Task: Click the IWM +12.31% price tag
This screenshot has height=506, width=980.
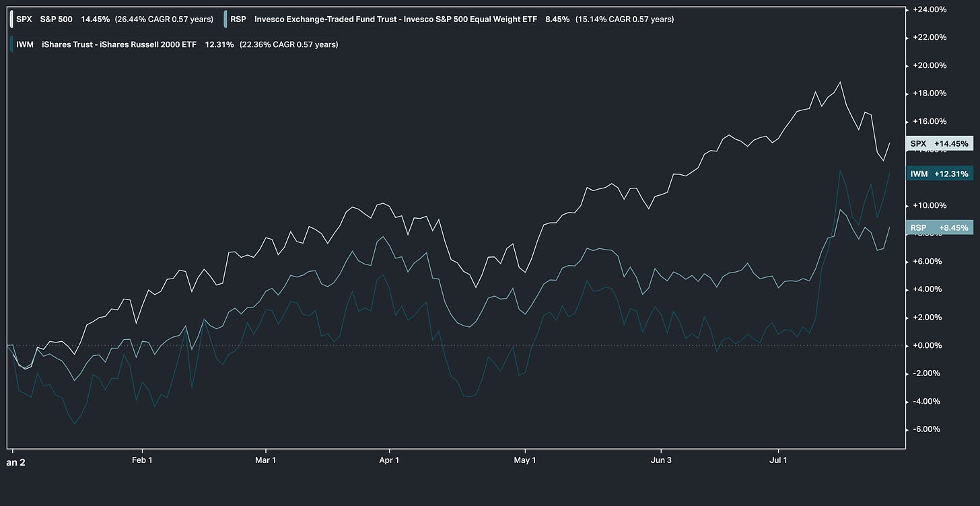Action: pyautogui.click(x=940, y=174)
